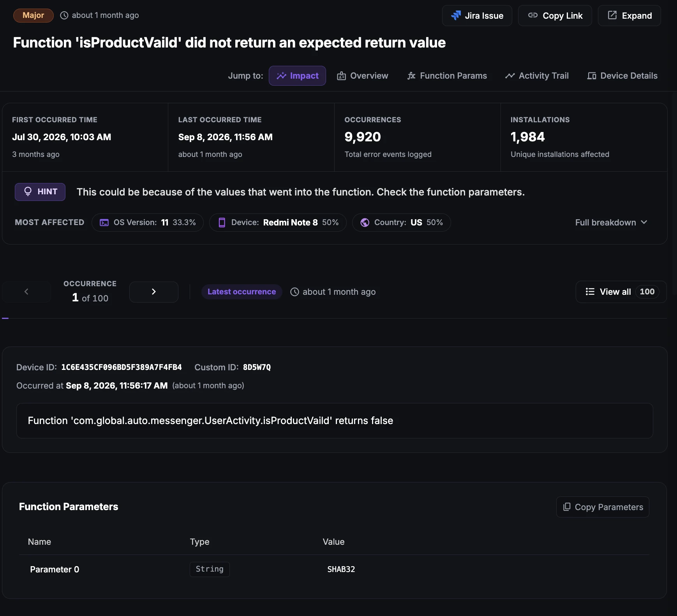Expand the issue view
Screen dimensions: 677x616
[x=629, y=16]
